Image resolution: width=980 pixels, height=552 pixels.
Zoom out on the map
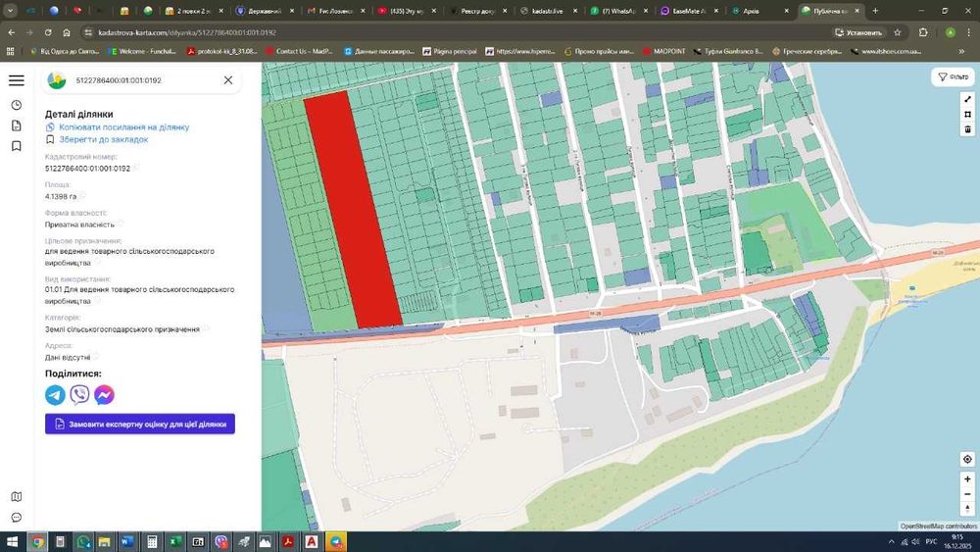click(967, 494)
